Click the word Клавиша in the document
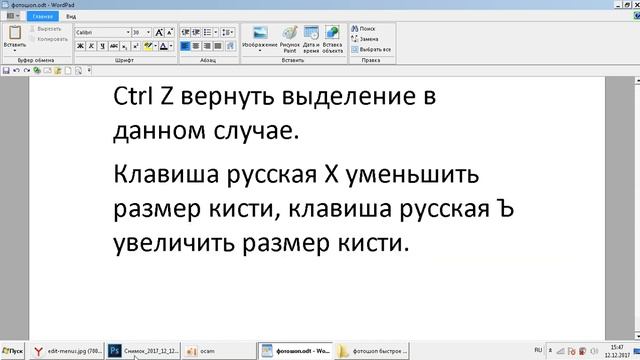Viewport: 640px width, 360px height. click(166, 174)
